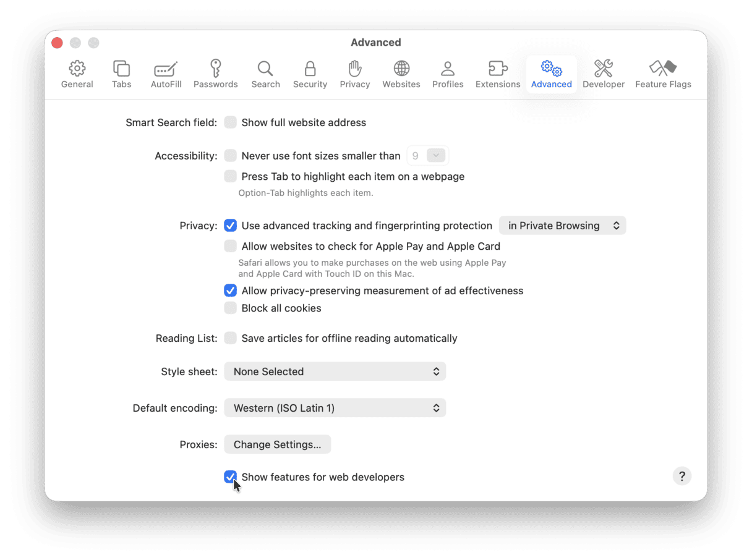The image size is (752, 560).
Task: Disable privacy-preserving ad measurement
Action: tap(230, 291)
